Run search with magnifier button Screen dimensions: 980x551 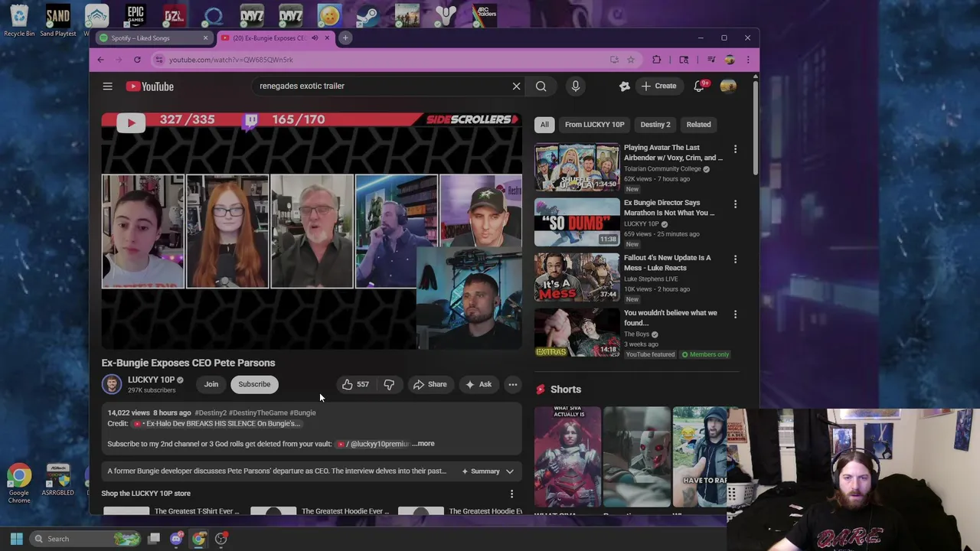click(541, 86)
